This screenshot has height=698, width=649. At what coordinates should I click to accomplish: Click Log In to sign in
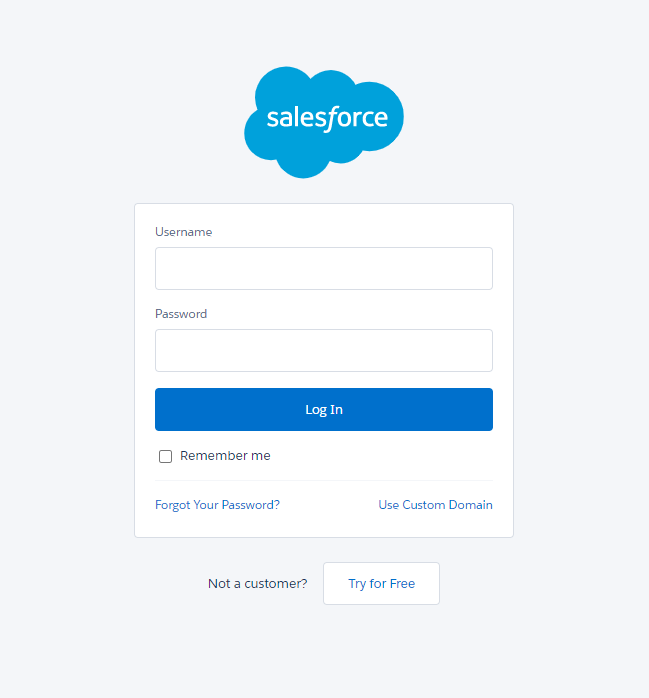324,410
